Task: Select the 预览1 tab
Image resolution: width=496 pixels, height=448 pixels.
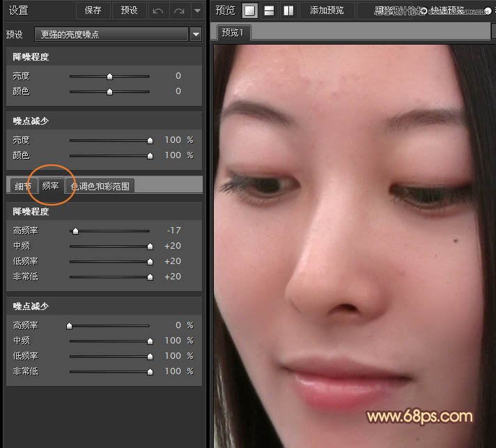Action: (233, 32)
